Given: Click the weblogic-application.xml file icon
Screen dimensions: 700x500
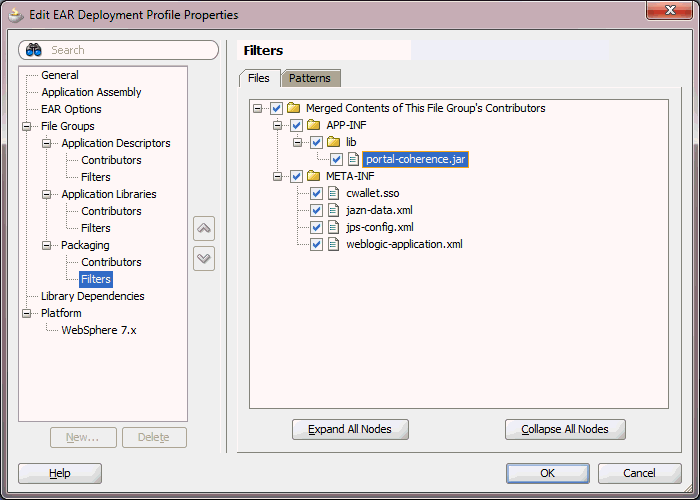Looking at the screenshot, I should click(333, 244).
